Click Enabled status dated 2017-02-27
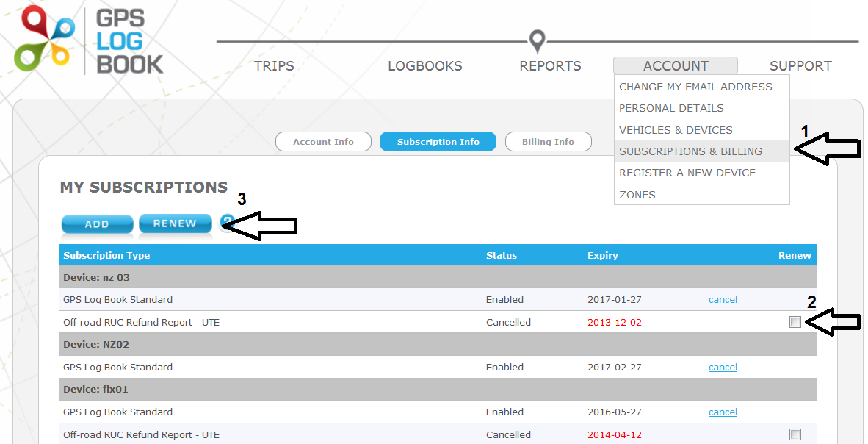 [x=504, y=367]
